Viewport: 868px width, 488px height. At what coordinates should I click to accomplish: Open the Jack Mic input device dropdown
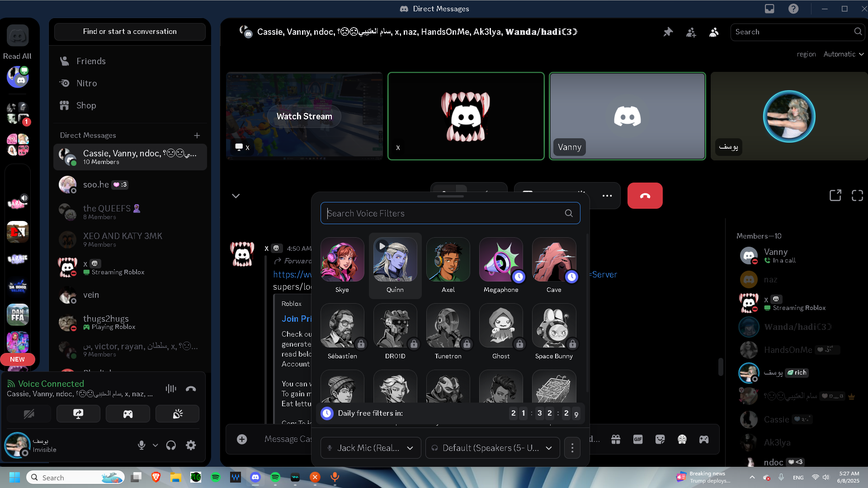371,448
